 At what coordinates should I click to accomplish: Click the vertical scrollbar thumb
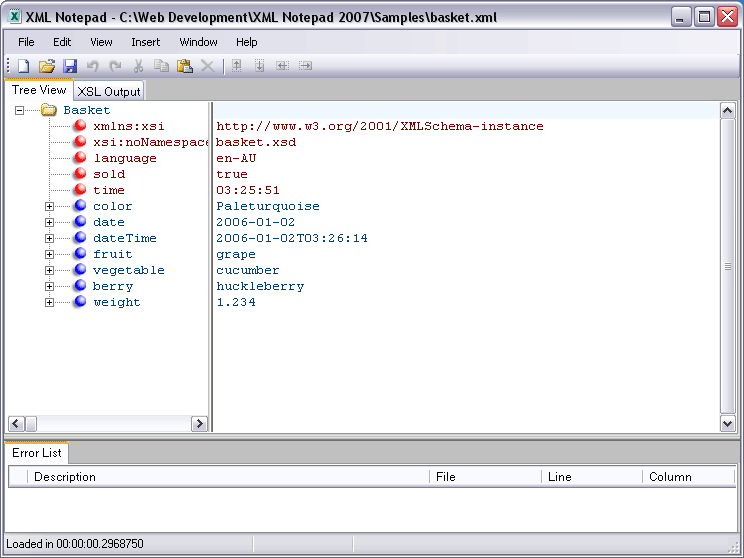(727, 266)
